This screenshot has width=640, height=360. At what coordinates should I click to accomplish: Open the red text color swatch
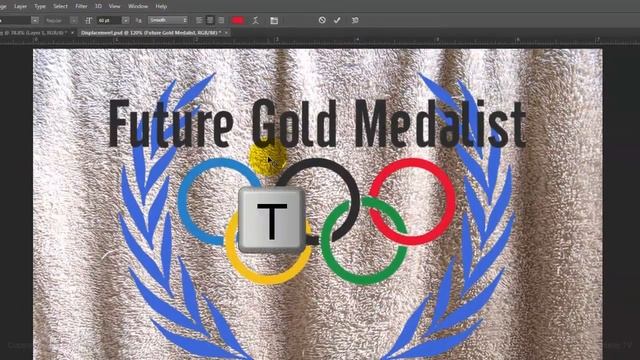click(x=238, y=20)
